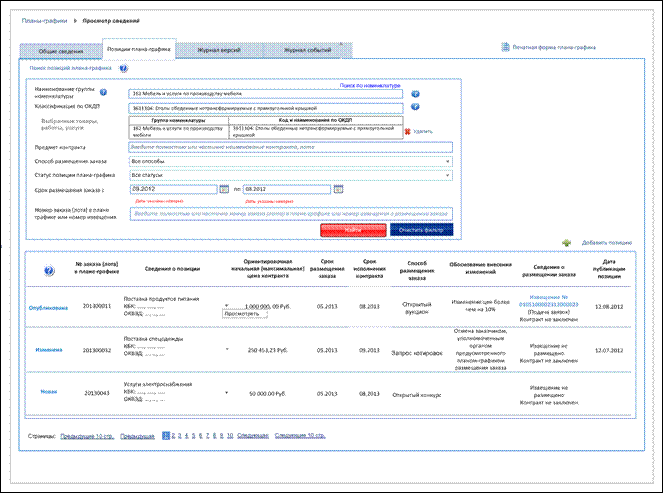Click Поставка спецодежды position text
The width and height of the screenshot is (663, 493).
[x=153, y=339]
